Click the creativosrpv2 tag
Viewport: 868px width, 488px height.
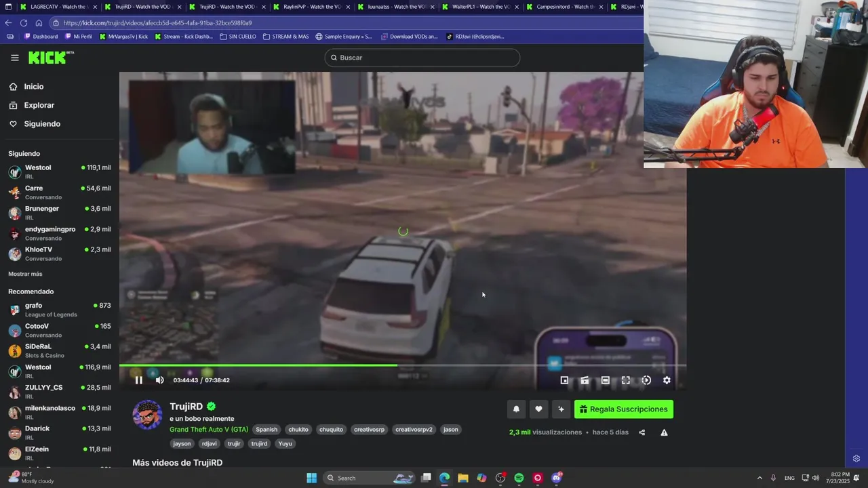[x=414, y=430]
